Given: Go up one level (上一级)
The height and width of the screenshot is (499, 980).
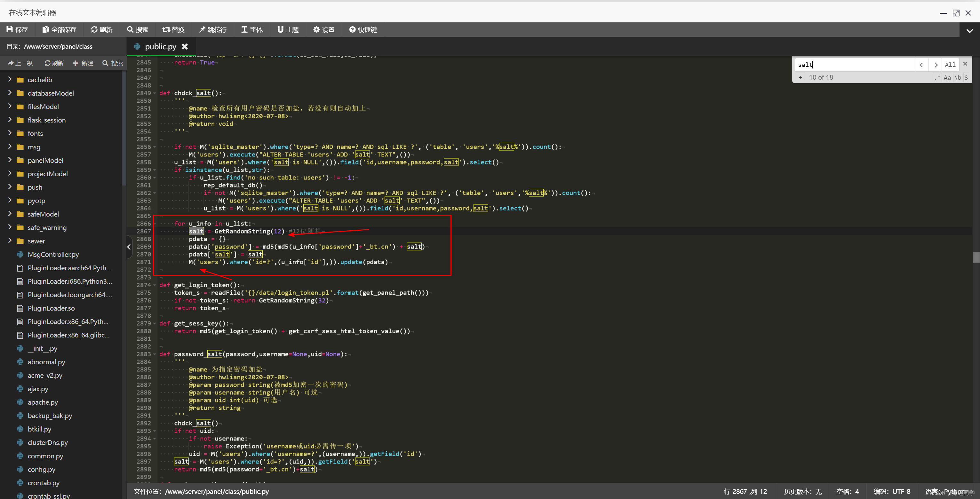Looking at the screenshot, I should 20,63.
